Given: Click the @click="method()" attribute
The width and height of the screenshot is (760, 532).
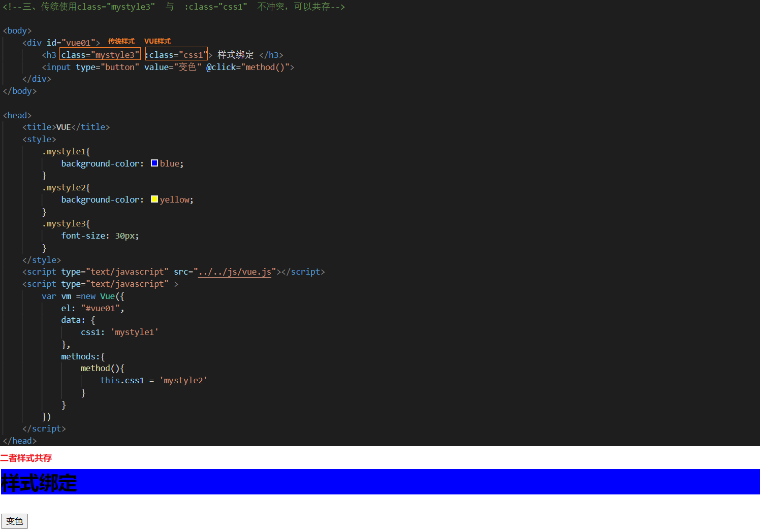Looking at the screenshot, I should pyautogui.click(x=250, y=67).
